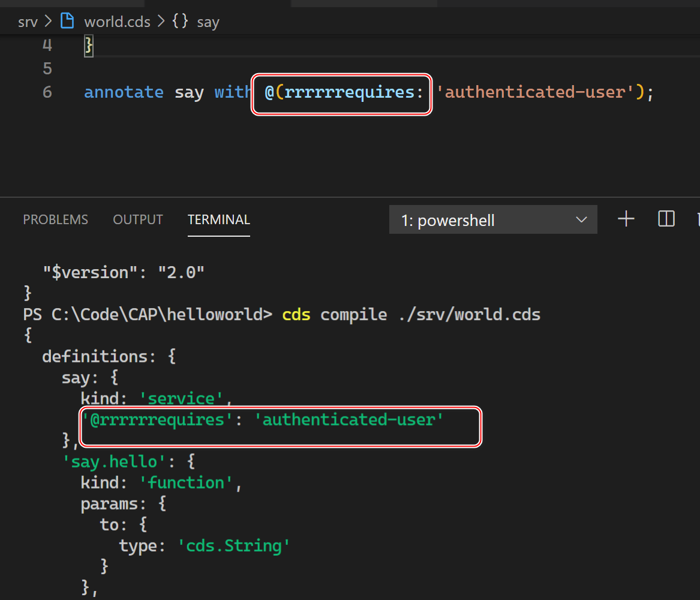Click "'@rrrrrrequires'" key in terminal output

coord(157,420)
